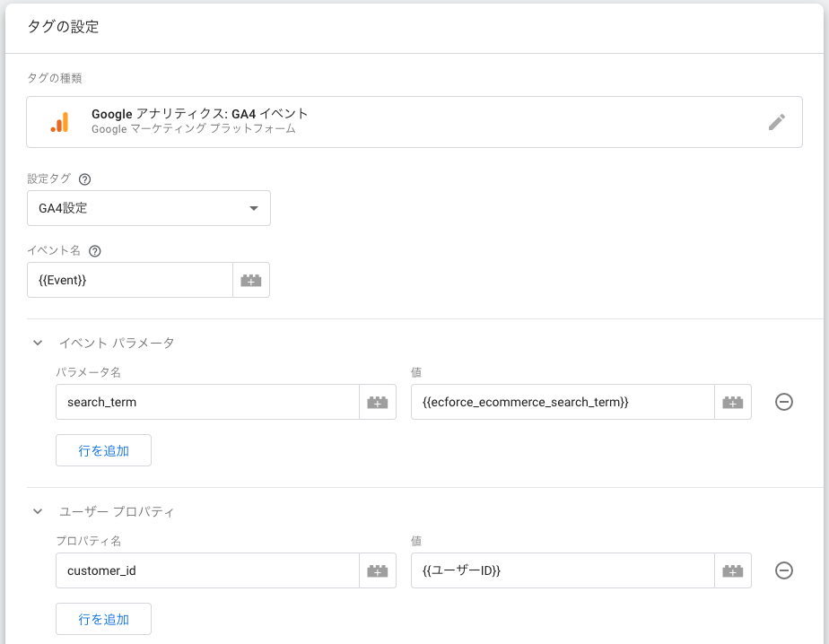This screenshot has width=829, height=644.
Task: Collapse the イベント パラメータ section
Action: point(38,343)
